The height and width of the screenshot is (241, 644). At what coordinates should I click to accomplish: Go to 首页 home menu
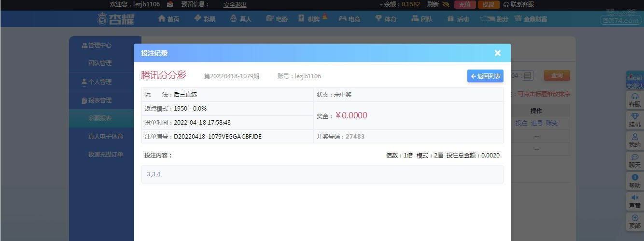click(x=168, y=19)
